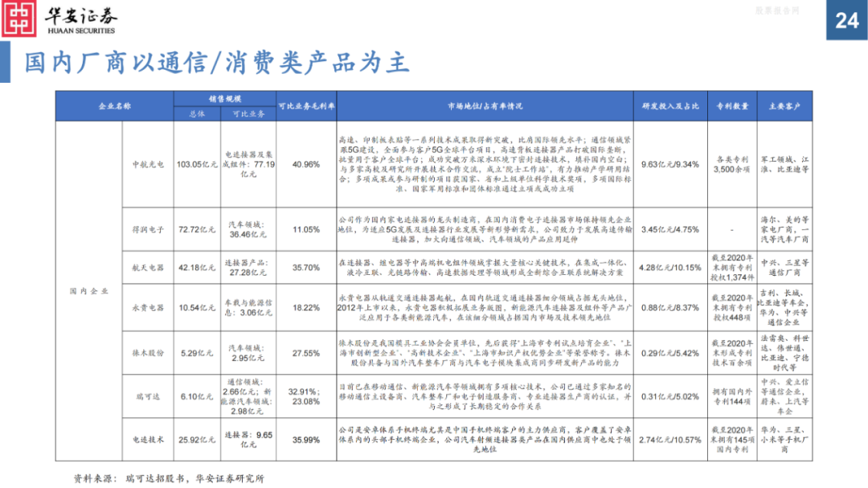Click the 35.70% gross margin cell

tap(306, 268)
